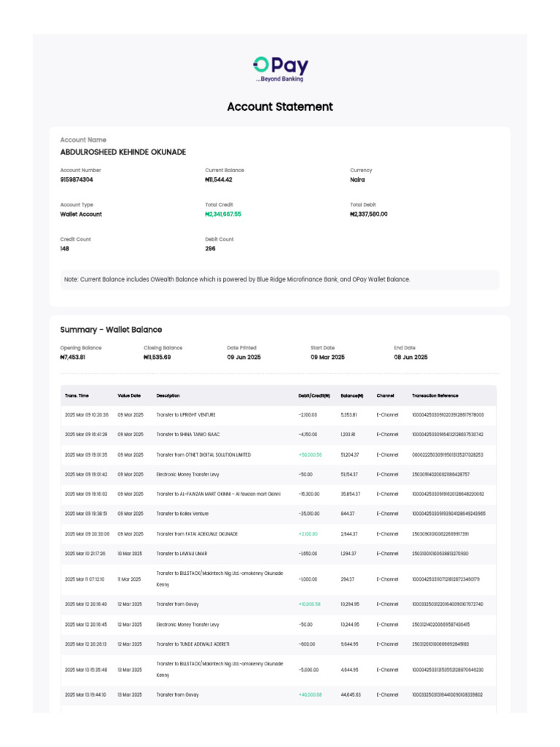Select the +2,100.00 credit amount
The height and width of the screenshot is (747, 560).
point(308,534)
